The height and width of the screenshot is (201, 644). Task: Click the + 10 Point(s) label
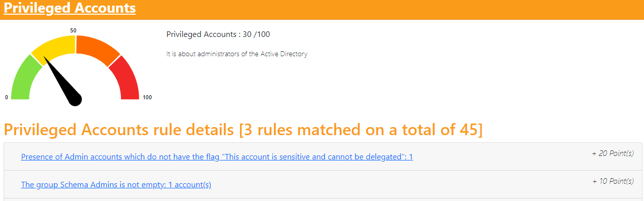(613, 181)
